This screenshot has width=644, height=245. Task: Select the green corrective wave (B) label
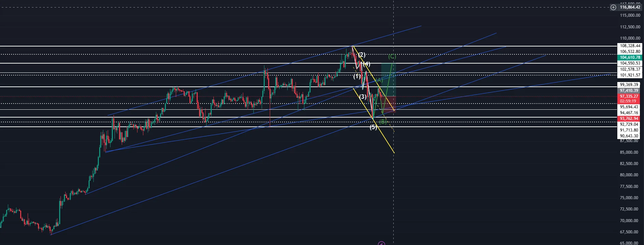point(383,121)
